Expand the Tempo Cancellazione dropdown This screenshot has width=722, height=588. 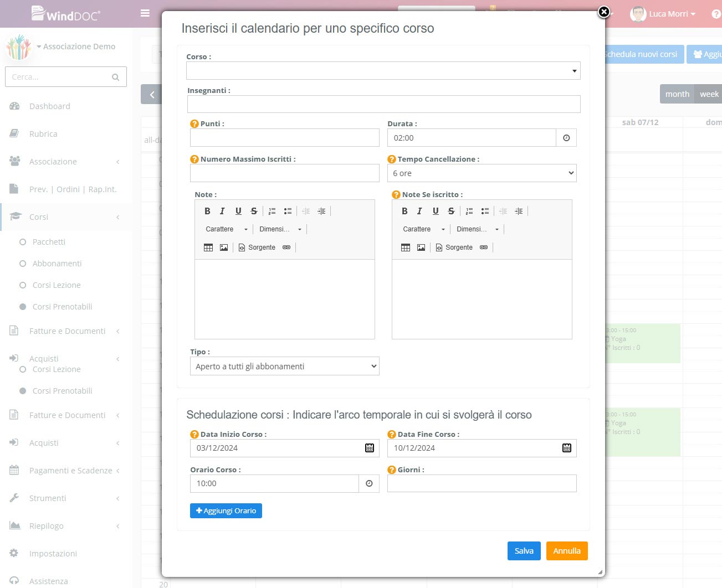pos(482,173)
